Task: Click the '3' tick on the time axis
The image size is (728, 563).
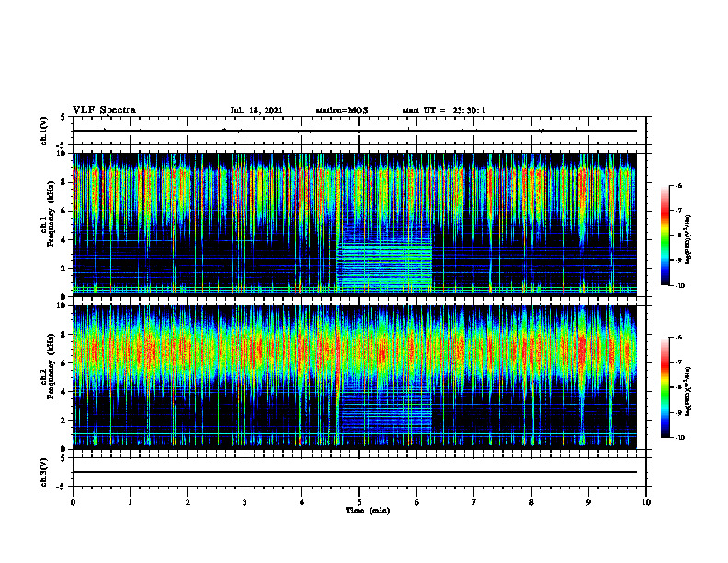Action: (x=245, y=502)
